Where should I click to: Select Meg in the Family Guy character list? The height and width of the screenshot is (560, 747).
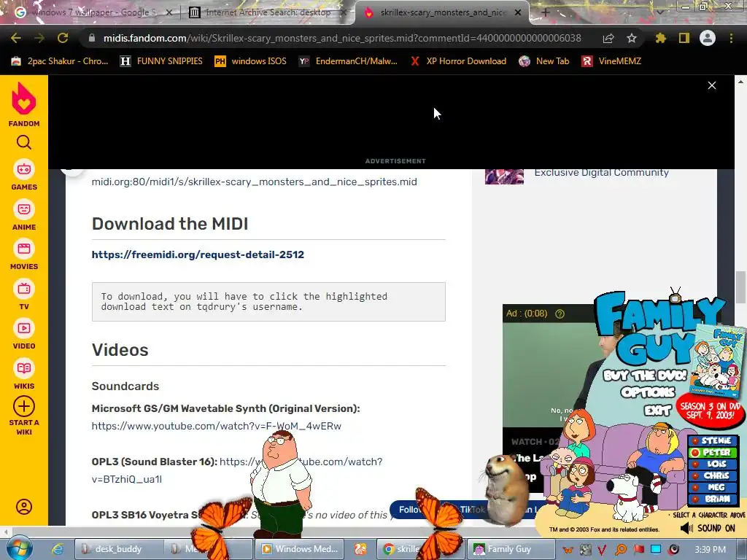[x=713, y=487]
